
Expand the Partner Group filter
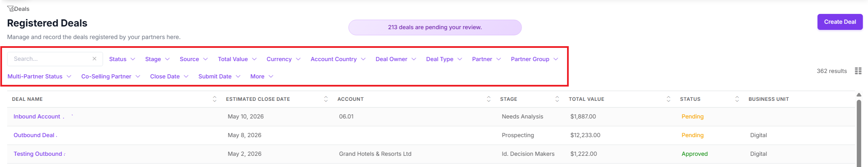534,59
